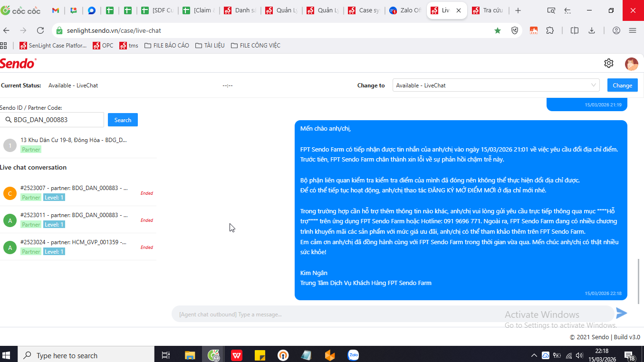This screenshot has height=362, width=644.
Task: Open File Explorer from the taskbar
Action: point(190,355)
